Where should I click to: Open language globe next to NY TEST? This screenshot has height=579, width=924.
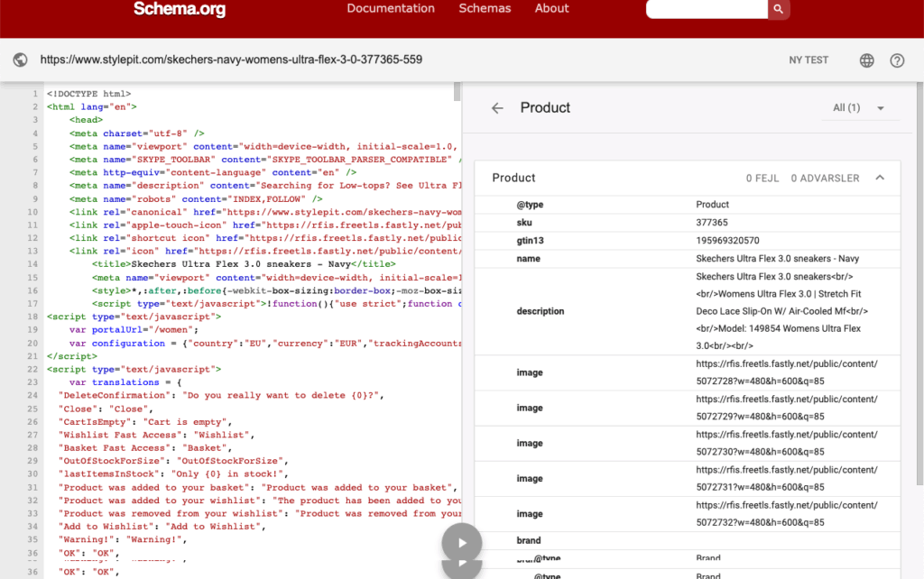coord(866,60)
